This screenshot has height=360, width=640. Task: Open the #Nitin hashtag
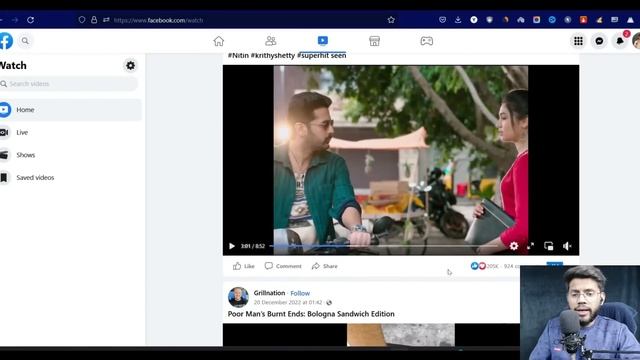point(238,55)
